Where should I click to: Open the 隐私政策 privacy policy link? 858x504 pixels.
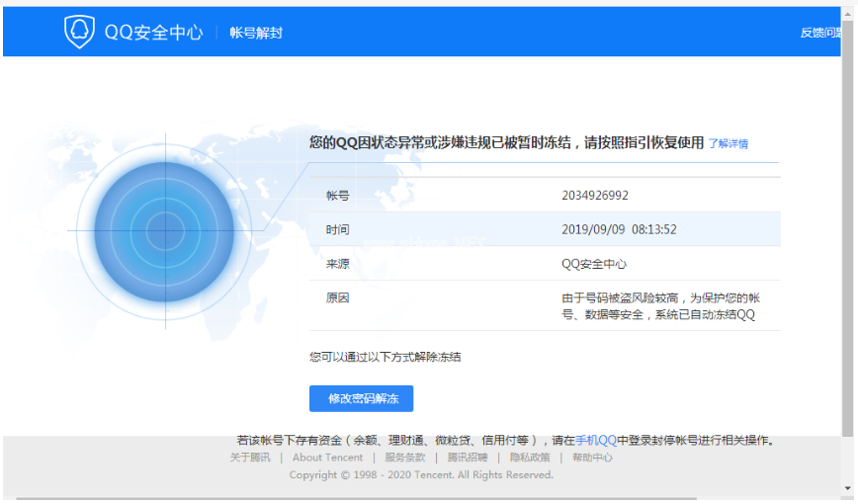click(530, 458)
